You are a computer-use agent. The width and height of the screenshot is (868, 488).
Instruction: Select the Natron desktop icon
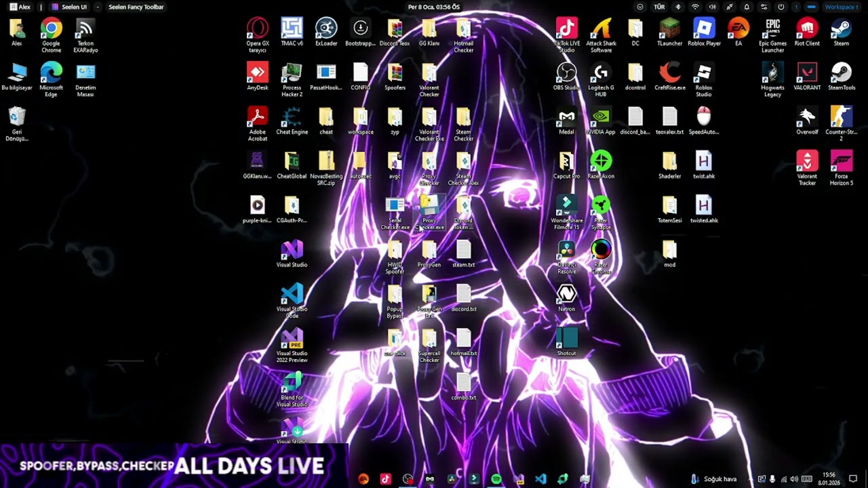567,298
